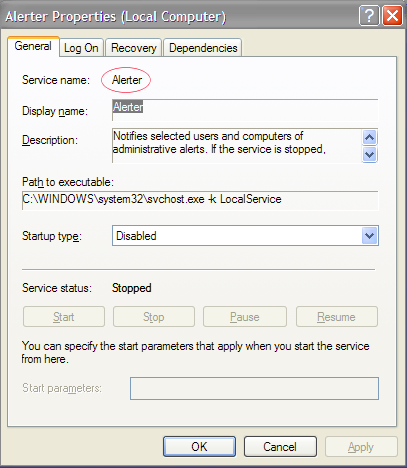This screenshot has height=468, width=407.
Task: Open the Recovery tab
Action: (134, 48)
